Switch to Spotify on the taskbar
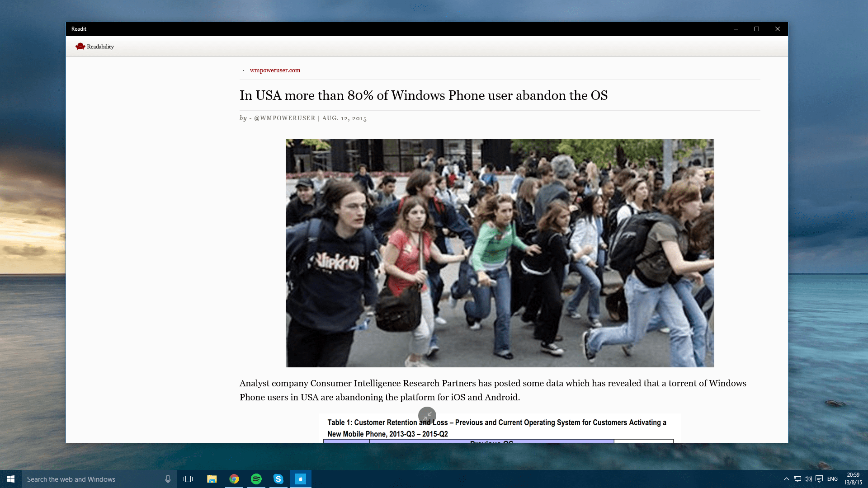Image resolution: width=868 pixels, height=488 pixels. coord(256,479)
